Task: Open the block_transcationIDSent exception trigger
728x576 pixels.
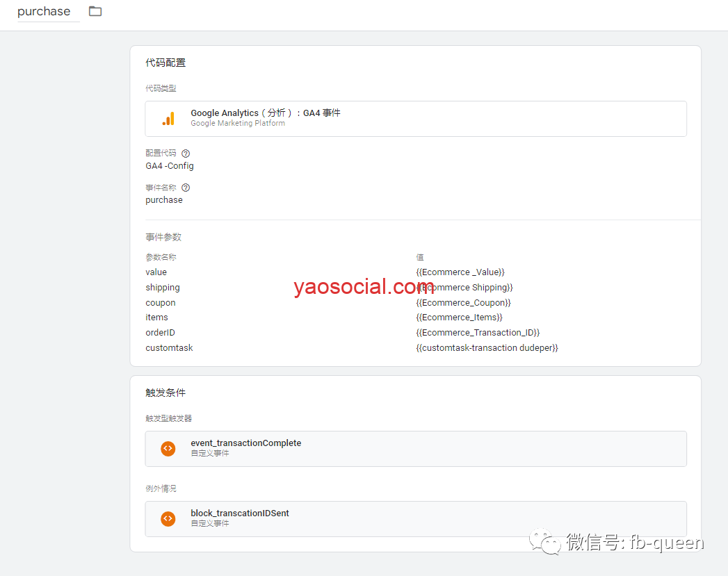Action: (416, 518)
